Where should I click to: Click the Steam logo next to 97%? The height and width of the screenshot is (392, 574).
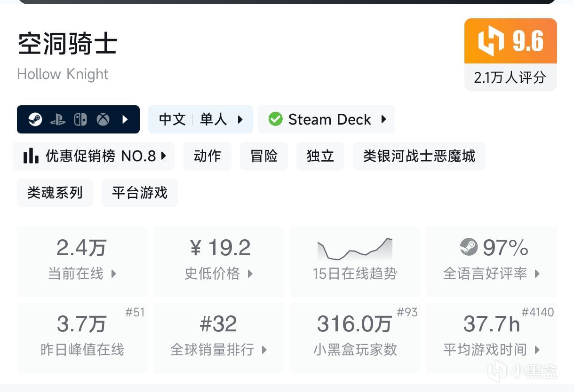(469, 247)
